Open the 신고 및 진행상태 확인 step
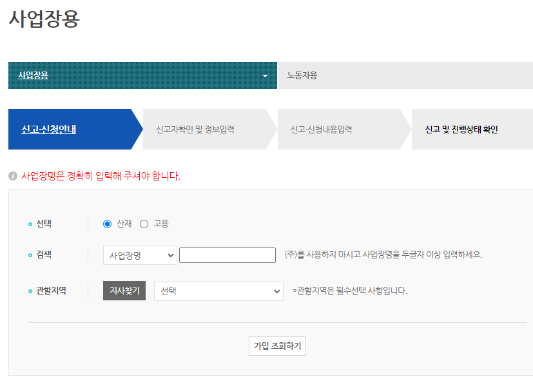This screenshot has height=380, width=533. pos(472,129)
